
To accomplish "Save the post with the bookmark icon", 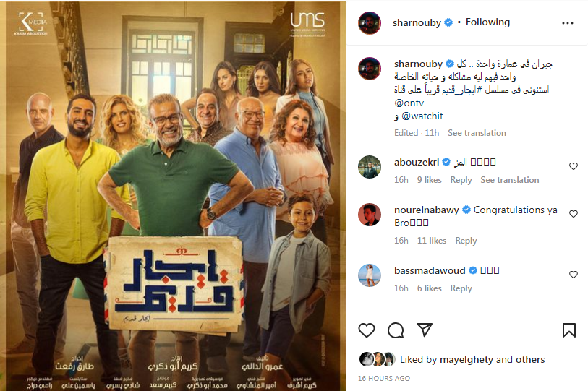I will tap(569, 330).
